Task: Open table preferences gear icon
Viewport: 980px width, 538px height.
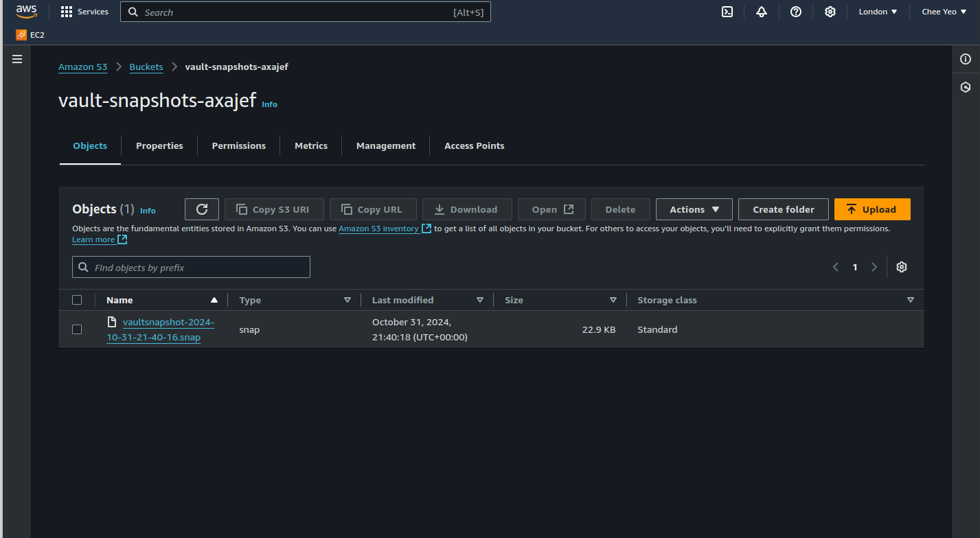Action: click(902, 267)
